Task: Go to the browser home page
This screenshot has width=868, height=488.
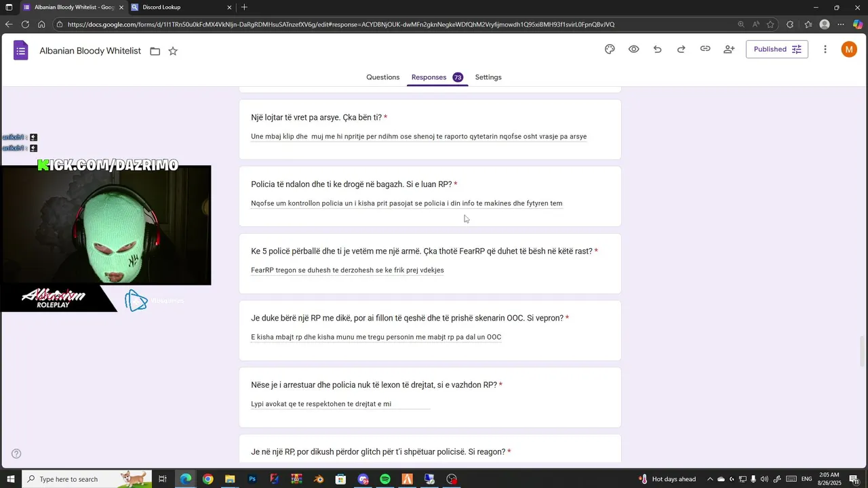Action: 41,24
